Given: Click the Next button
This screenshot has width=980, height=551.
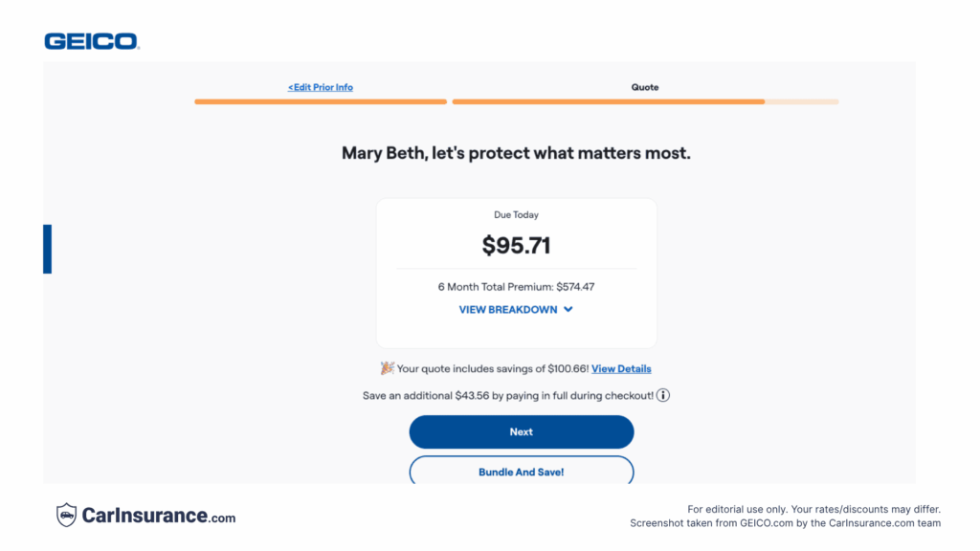Looking at the screenshot, I should point(521,431).
